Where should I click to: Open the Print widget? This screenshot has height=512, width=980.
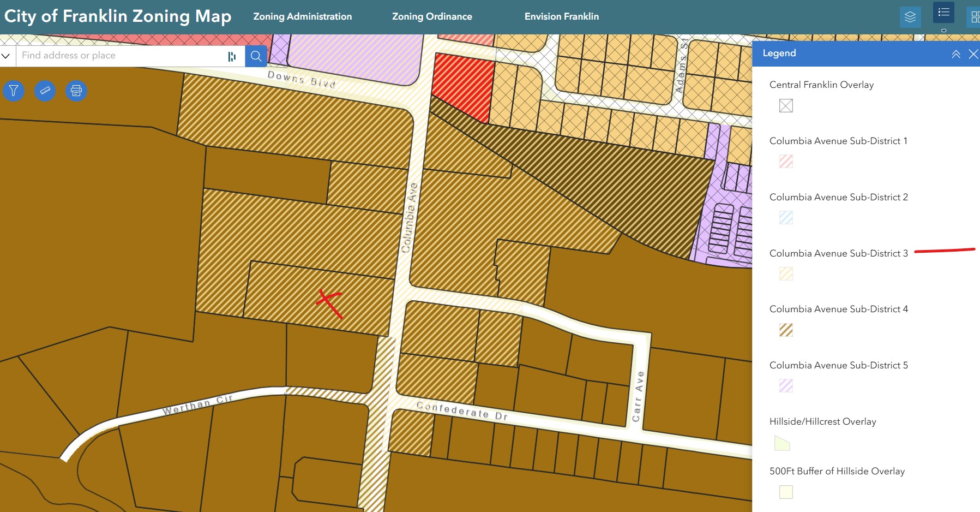click(x=76, y=91)
